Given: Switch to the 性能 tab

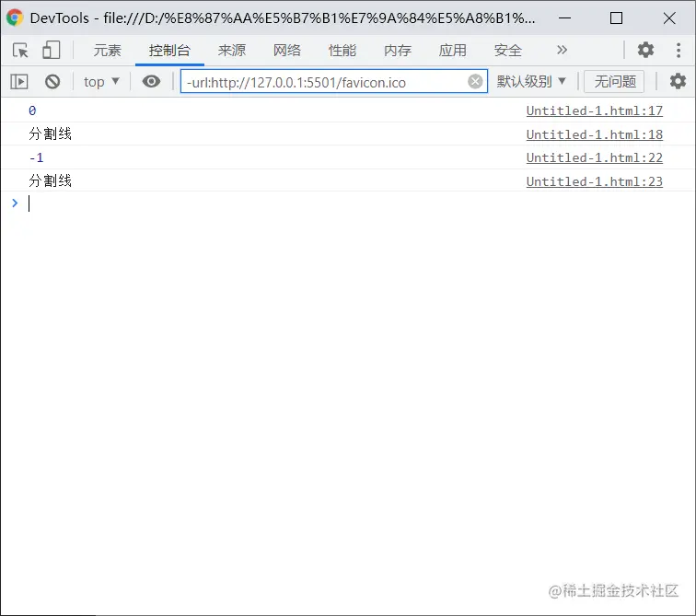Looking at the screenshot, I should (x=342, y=50).
